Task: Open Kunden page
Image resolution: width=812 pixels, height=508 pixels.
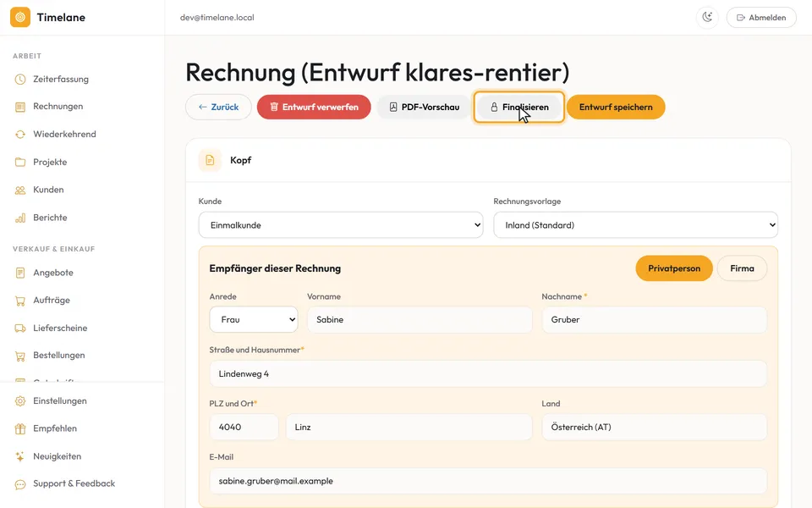Action: [48, 190]
